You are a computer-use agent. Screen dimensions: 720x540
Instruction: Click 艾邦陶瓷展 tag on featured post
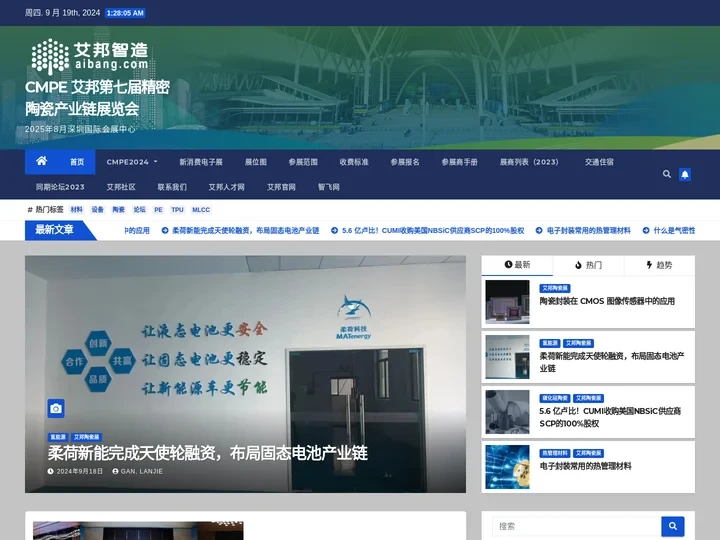click(x=86, y=437)
